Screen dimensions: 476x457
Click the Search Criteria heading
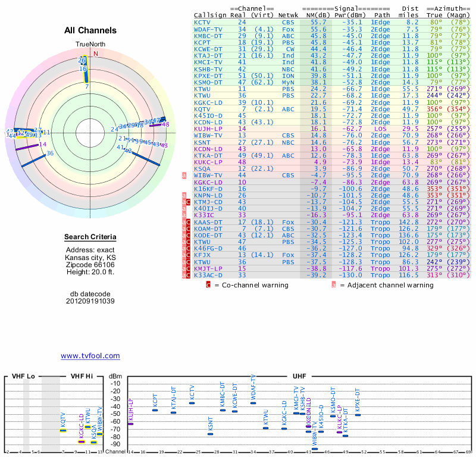coord(90,237)
